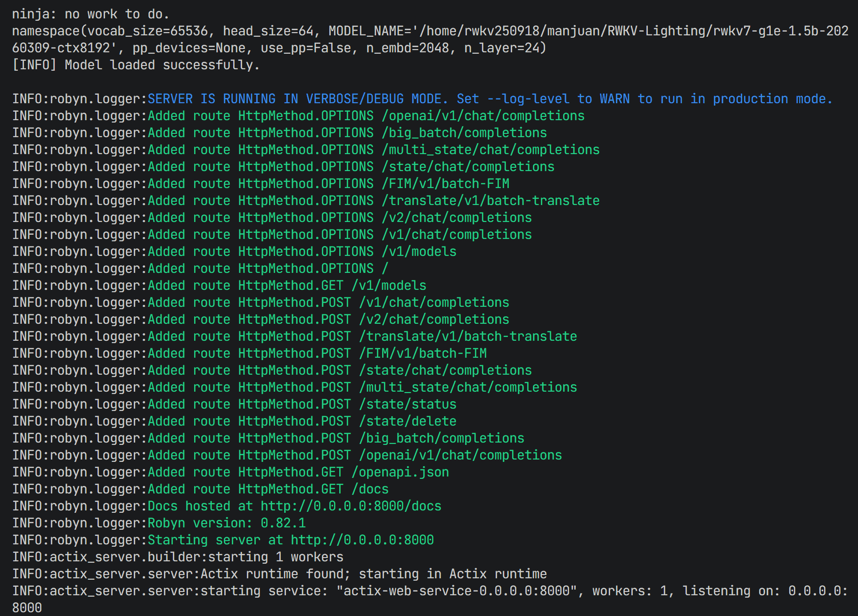The width and height of the screenshot is (858, 616).
Task: Click the POST /state/delete route path
Action: coord(408,421)
